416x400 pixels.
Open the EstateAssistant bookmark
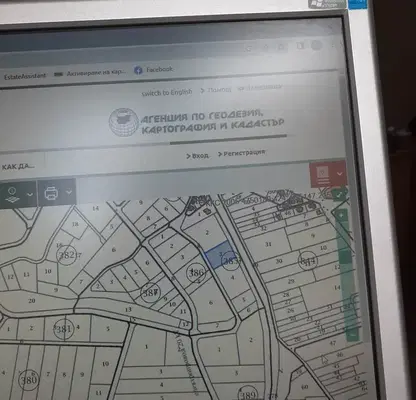coord(25,76)
